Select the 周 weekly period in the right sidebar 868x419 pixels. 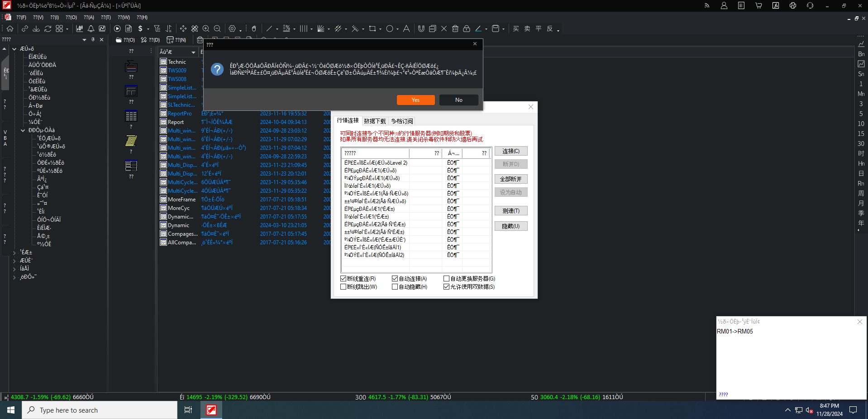point(861,193)
